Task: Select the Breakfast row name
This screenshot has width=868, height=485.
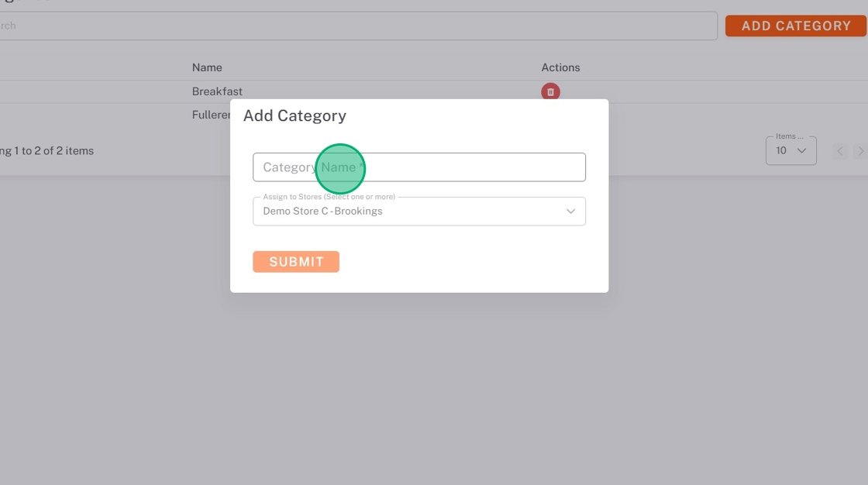Action: pyautogui.click(x=217, y=91)
